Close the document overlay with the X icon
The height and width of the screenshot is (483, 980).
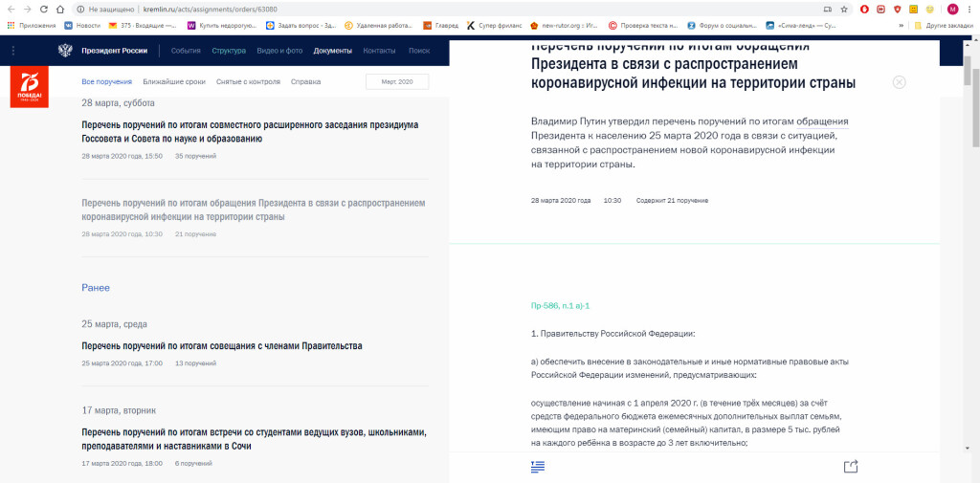pos(899,82)
